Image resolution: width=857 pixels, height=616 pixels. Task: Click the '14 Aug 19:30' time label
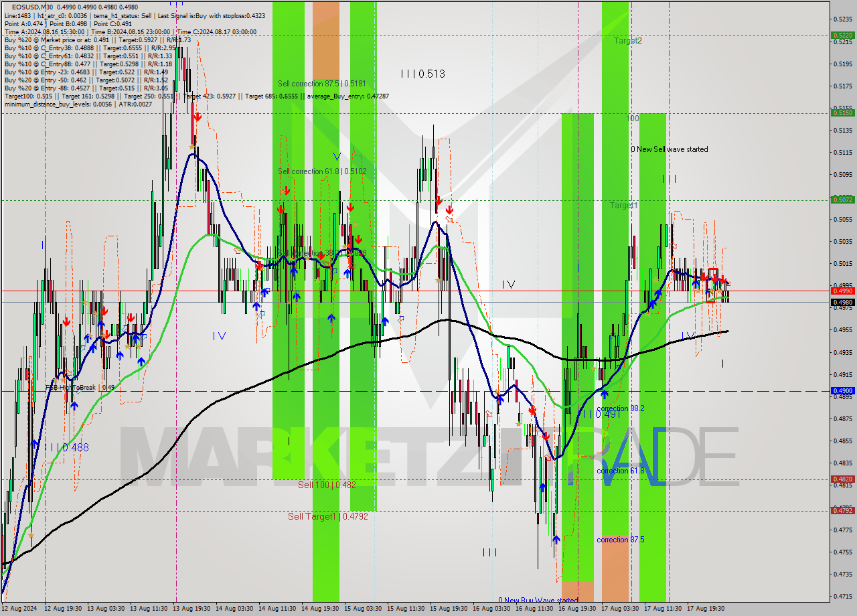tap(321, 608)
